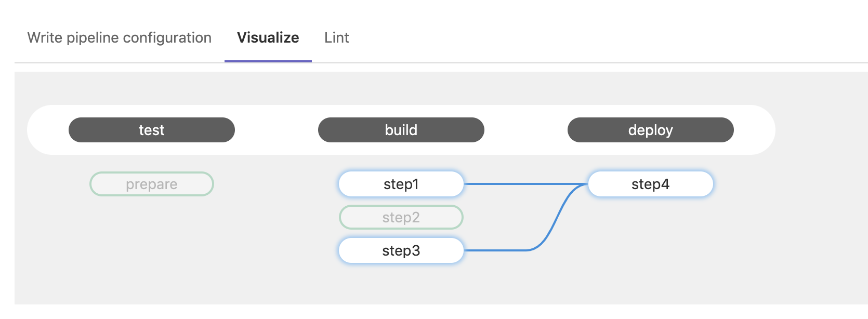Click empty gray canvas below step4

tap(651, 244)
